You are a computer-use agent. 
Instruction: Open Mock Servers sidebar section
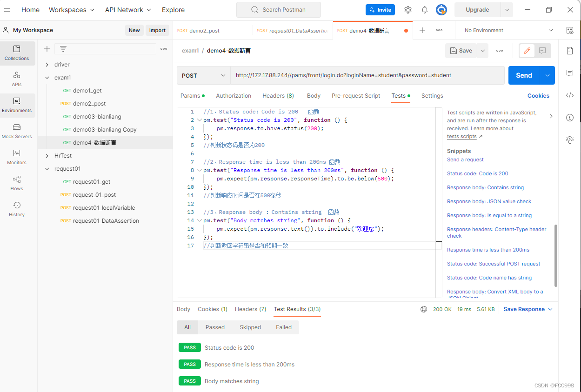point(17,131)
